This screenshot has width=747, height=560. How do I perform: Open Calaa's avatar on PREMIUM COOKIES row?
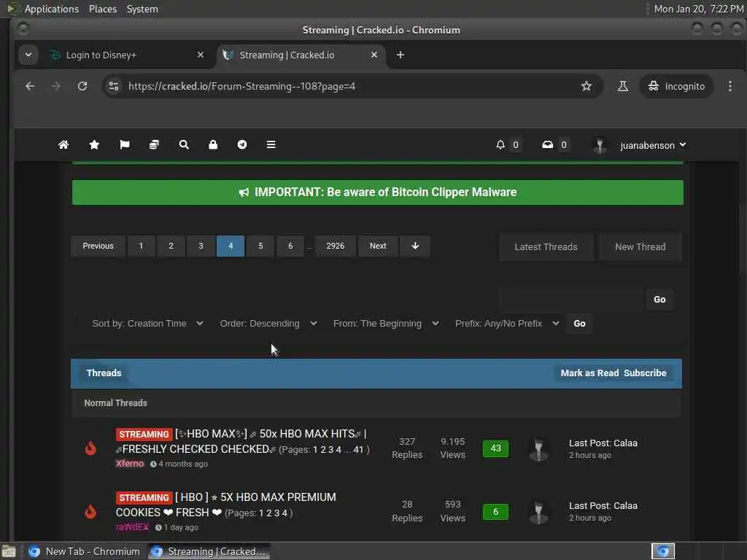point(539,513)
